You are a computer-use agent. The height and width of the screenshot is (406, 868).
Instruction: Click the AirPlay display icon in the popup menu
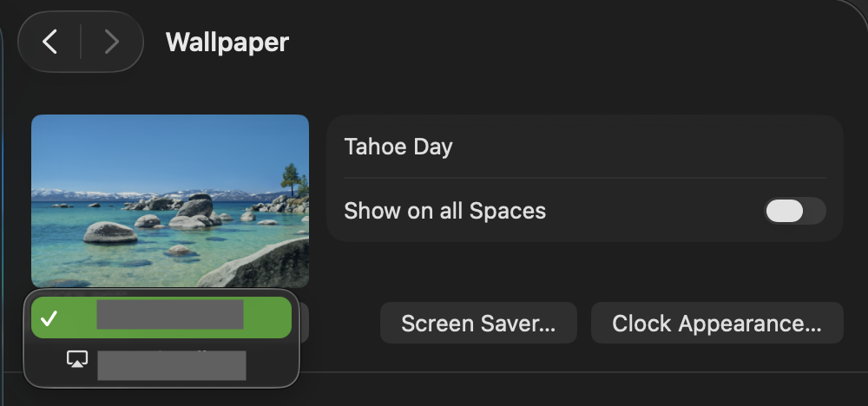tap(77, 359)
